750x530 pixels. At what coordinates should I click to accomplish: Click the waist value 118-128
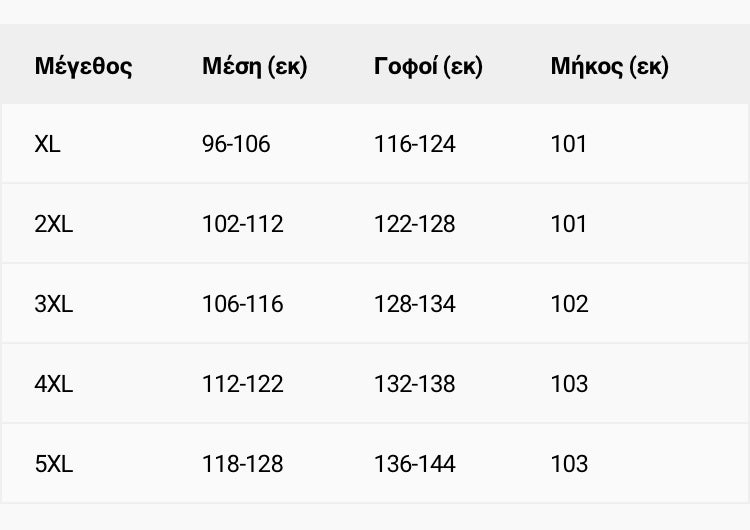(x=243, y=464)
